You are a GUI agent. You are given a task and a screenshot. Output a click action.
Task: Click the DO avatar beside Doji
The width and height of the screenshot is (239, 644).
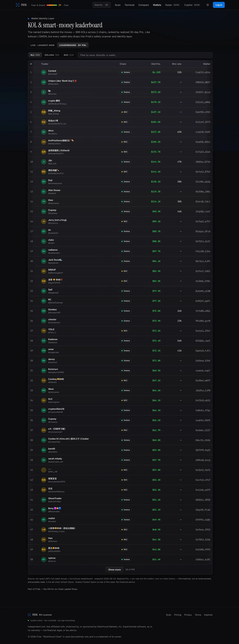[x=44, y=182]
